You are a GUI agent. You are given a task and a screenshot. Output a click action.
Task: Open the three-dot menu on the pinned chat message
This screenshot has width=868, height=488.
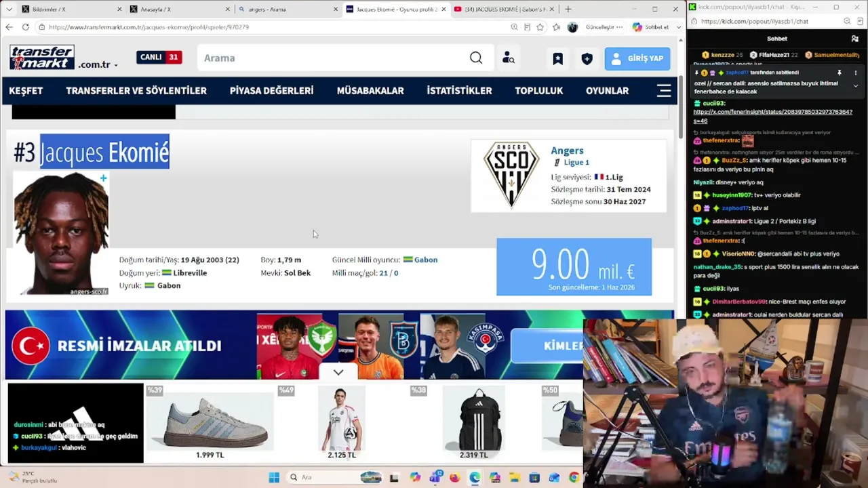click(855, 73)
